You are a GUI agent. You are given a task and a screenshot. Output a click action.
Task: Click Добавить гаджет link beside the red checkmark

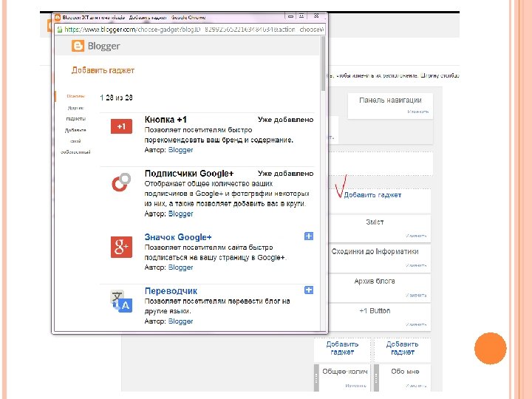372,195
